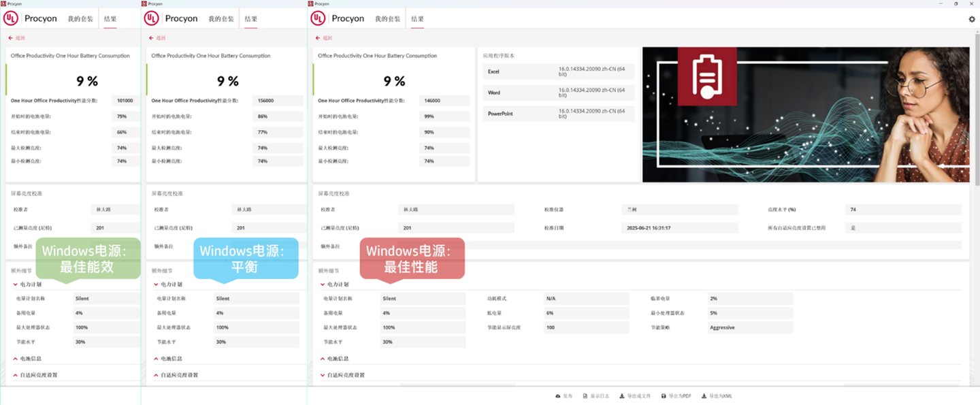Expand 自适应亮度设置 in the right window
Image resolution: width=980 pixels, height=405 pixels.
(x=344, y=375)
